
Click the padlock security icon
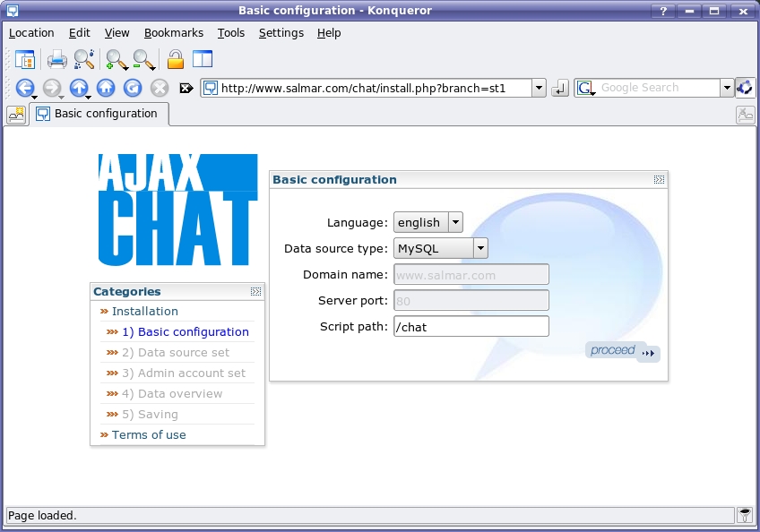pyautogui.click(x=176, y=60)
